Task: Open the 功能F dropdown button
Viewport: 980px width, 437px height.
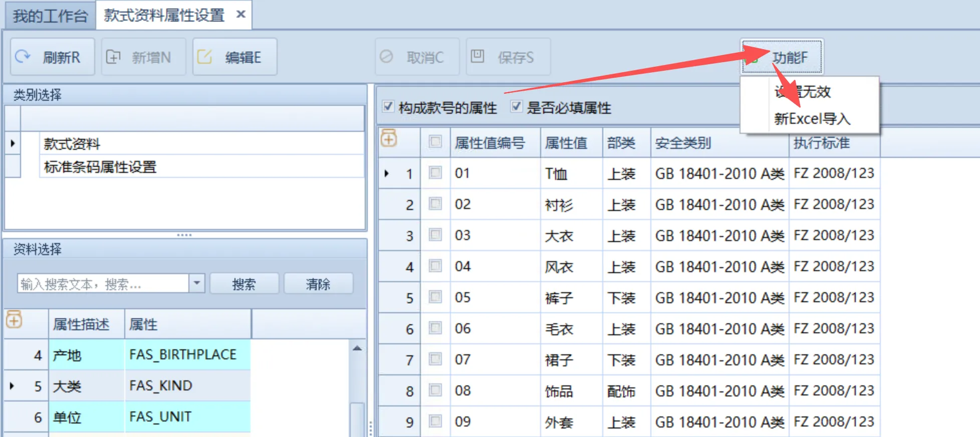Action: [782, 57]
